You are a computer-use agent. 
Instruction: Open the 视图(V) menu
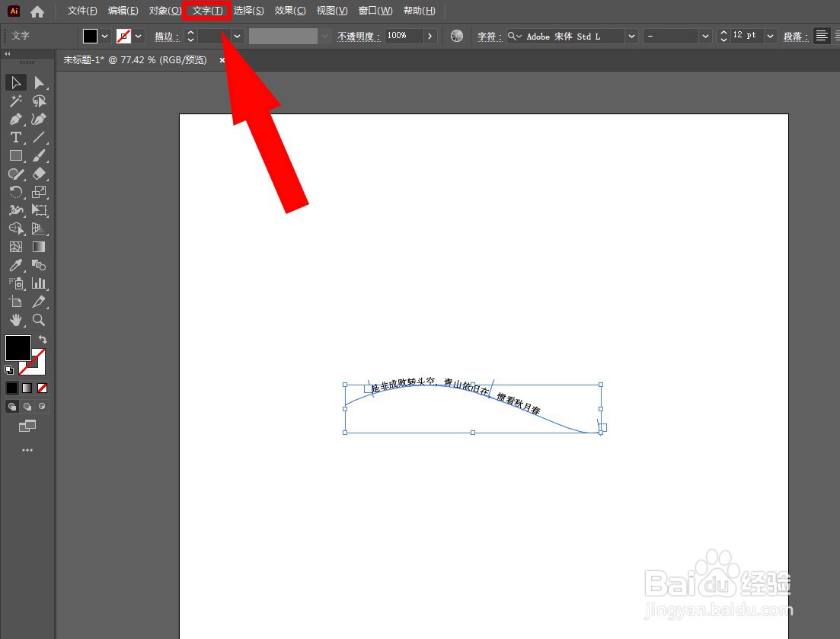tap(331, 11)
